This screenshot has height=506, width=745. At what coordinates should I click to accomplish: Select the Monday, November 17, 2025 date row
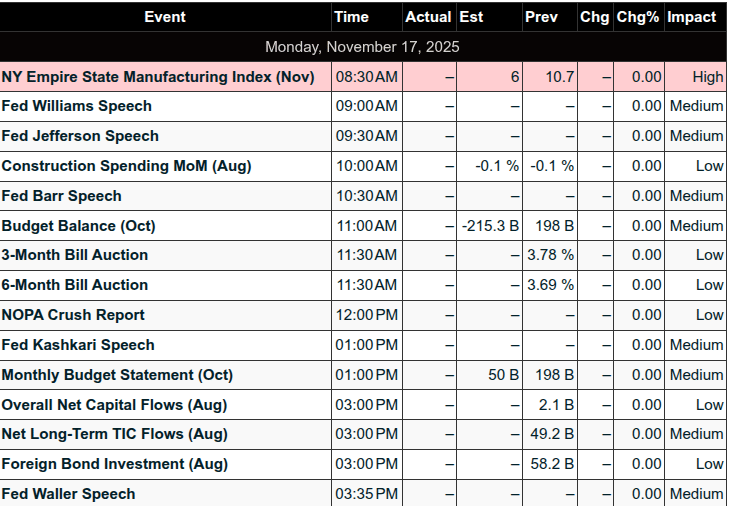coord(362,47)
